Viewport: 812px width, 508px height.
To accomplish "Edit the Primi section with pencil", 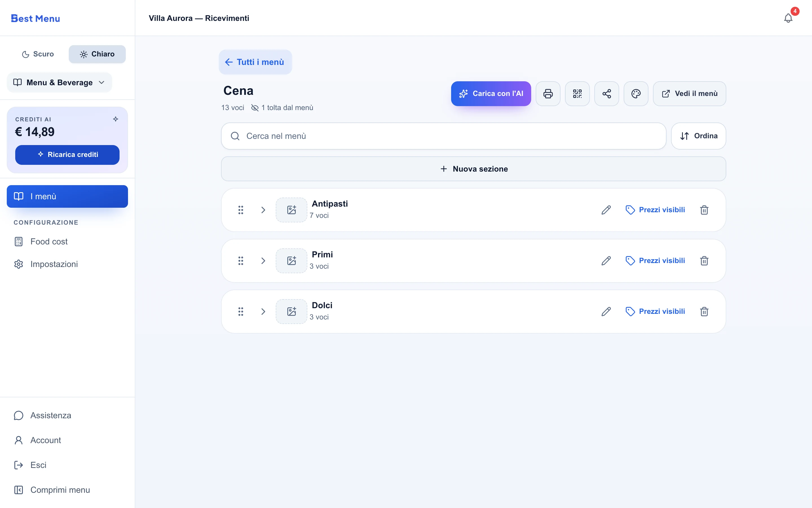I will [606, 261].
